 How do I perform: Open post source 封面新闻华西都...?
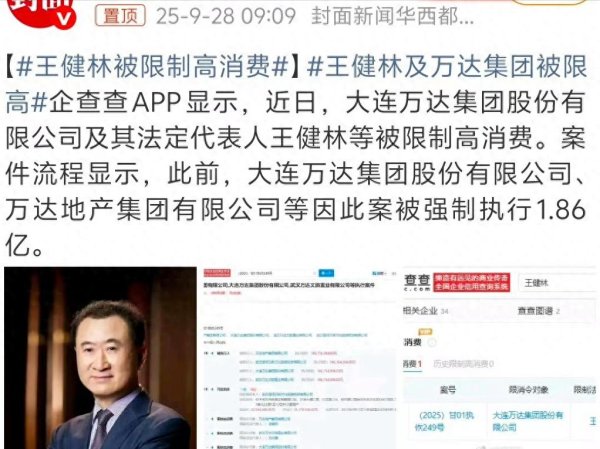(x=392, y=16)
